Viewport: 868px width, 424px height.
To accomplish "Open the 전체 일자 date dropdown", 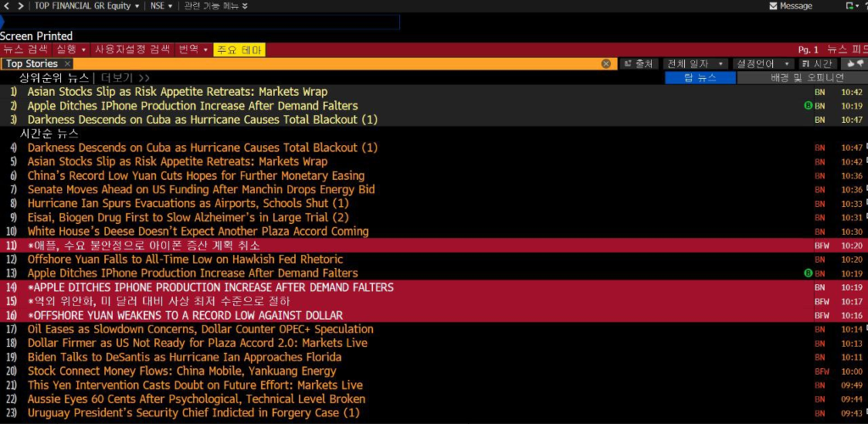I will tap(695, 64).
